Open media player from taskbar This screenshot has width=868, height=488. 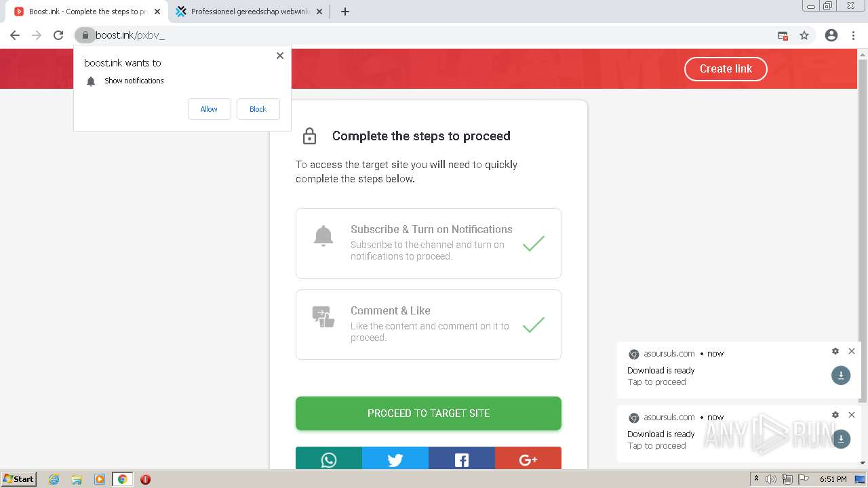pyautogui.click(x=99, y=479)
